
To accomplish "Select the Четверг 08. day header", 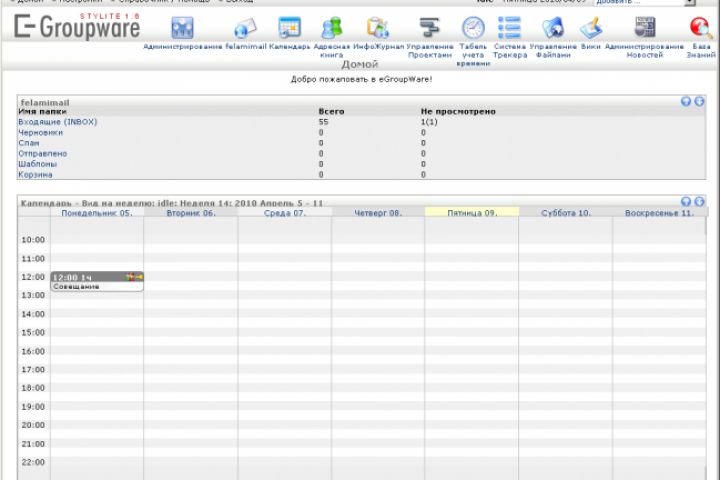I will tap(378, 213).
